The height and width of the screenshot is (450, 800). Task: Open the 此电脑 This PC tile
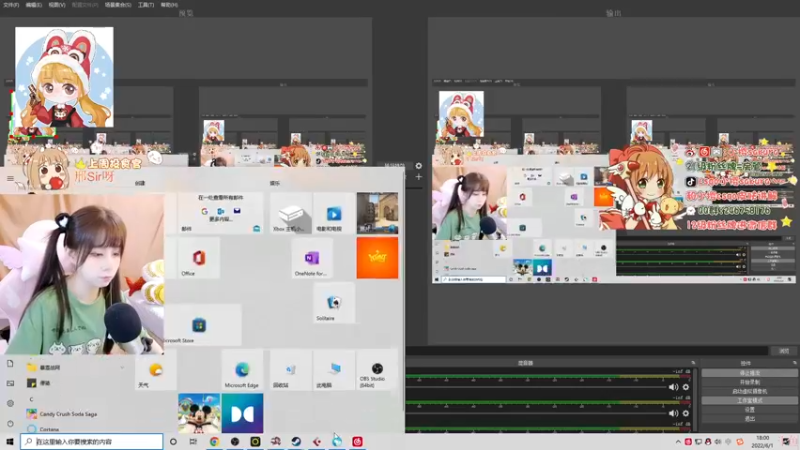click(334, 370)
